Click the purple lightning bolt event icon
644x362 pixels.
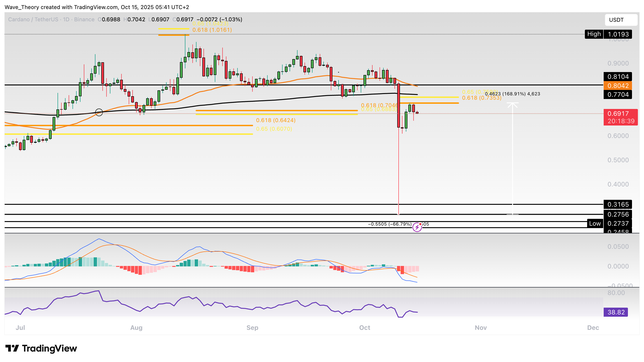point(417,227)
